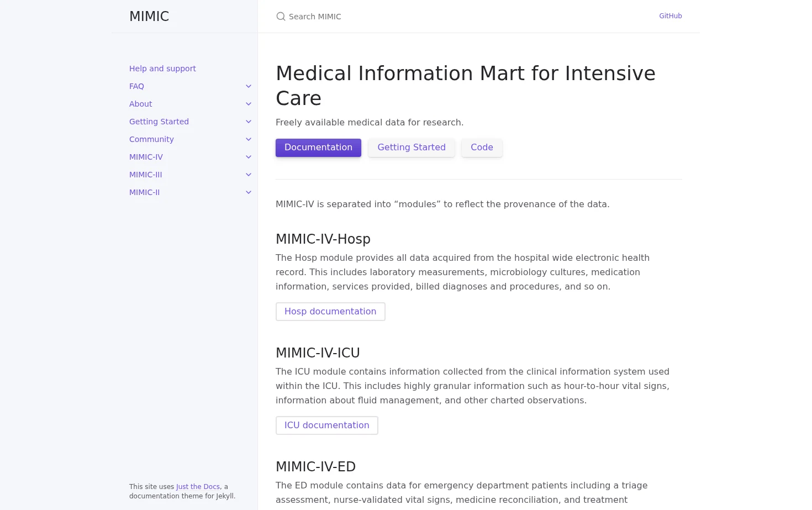Open Getting Started in the sidebar
This screenshot has height=510, width=812.
click(159, 122)
